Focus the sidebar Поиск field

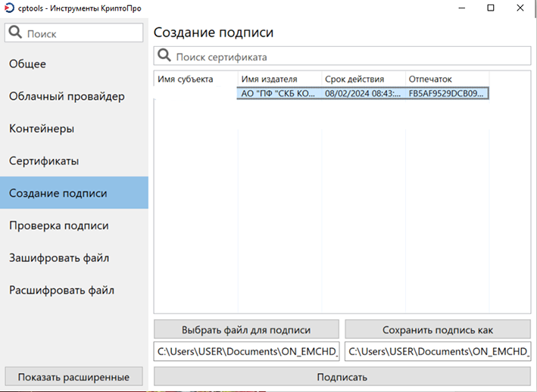tap(74, 33)
